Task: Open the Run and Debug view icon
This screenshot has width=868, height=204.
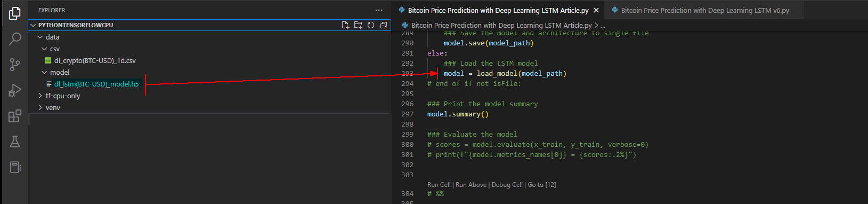Action: coord(15,90)
